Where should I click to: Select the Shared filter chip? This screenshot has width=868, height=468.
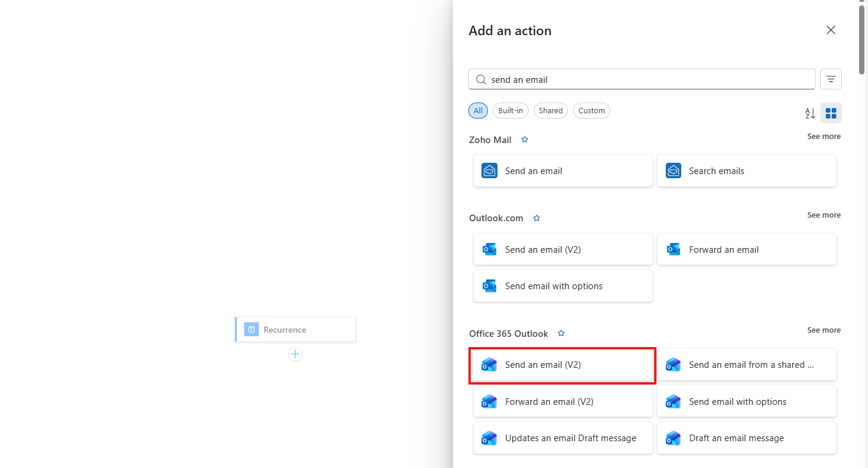coord(551,110)
